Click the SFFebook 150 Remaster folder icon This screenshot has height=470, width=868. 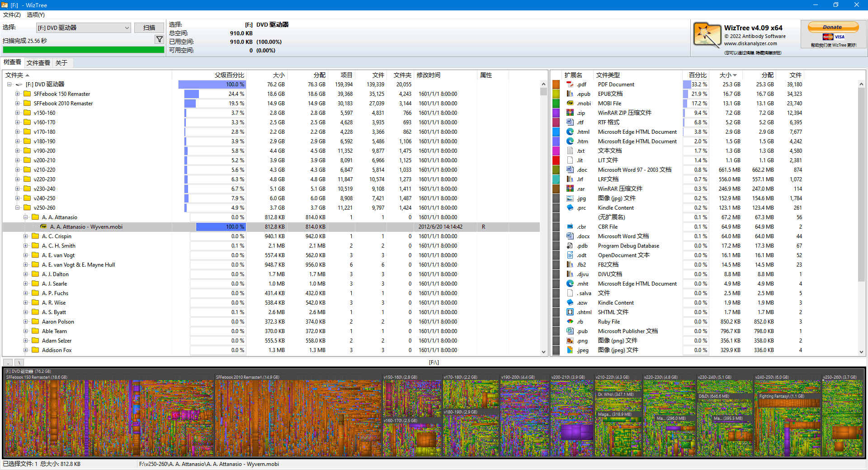27,94
